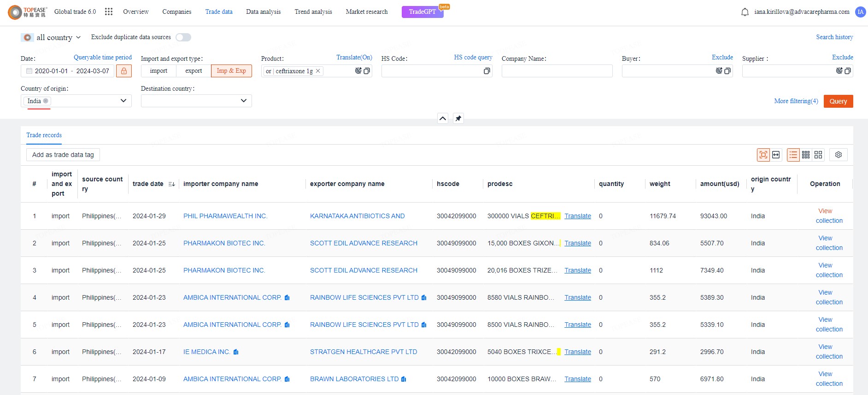The width and height of the screenshot is (868, 395).
Task: Remove India from country of origin
Action: (x=46, y=101)
